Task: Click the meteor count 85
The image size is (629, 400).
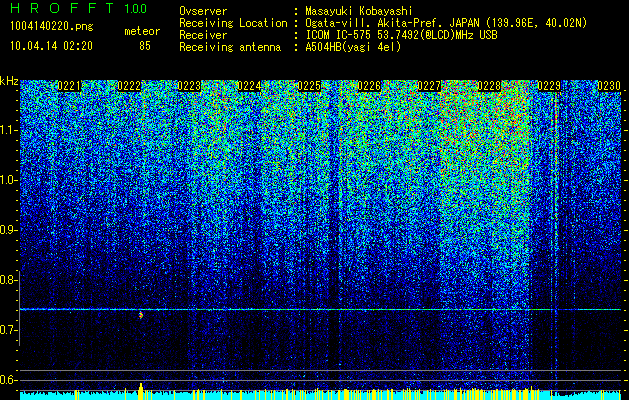Action: [145, 46]
